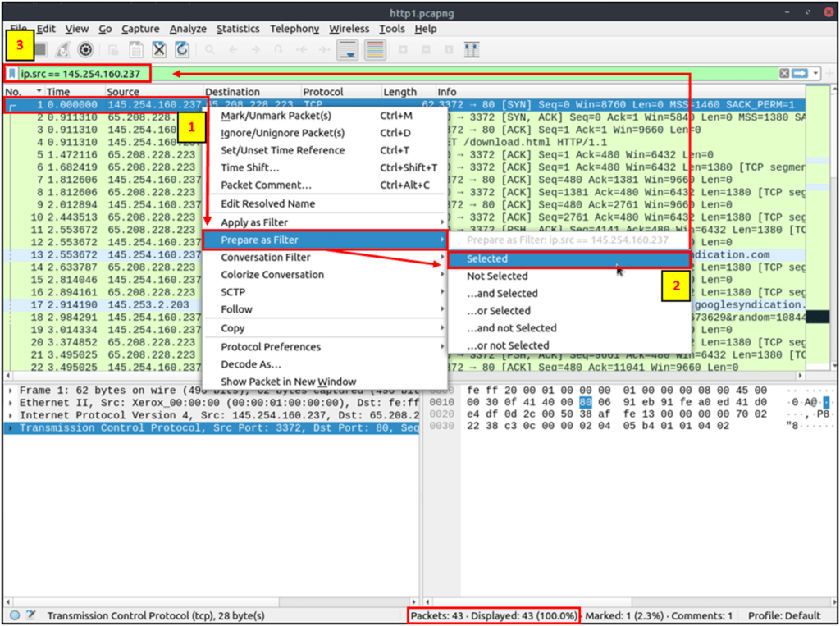Image resolution: width=840 pixels, height=626 pixels.
Task: Open capture options gear icon
Action: coord(85,50)
